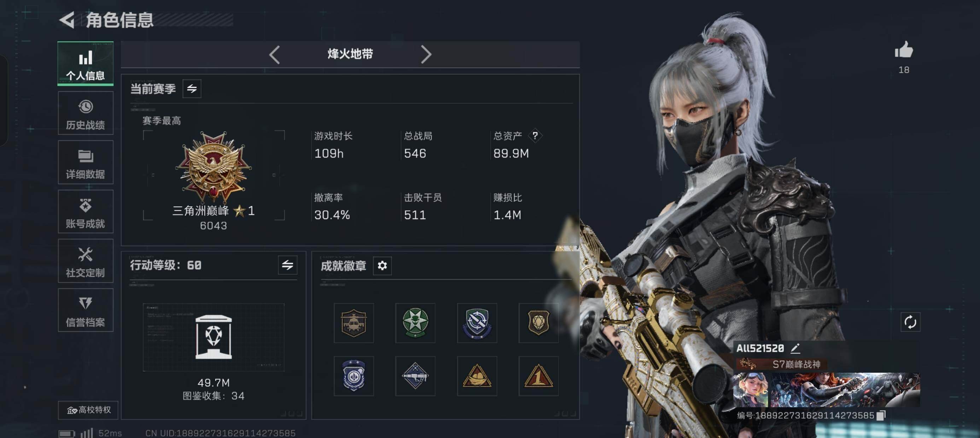The height and width of the screenshot is (438, 980).
Task: Switch to previous game mode arrow
Action: (x=274, y=55)
